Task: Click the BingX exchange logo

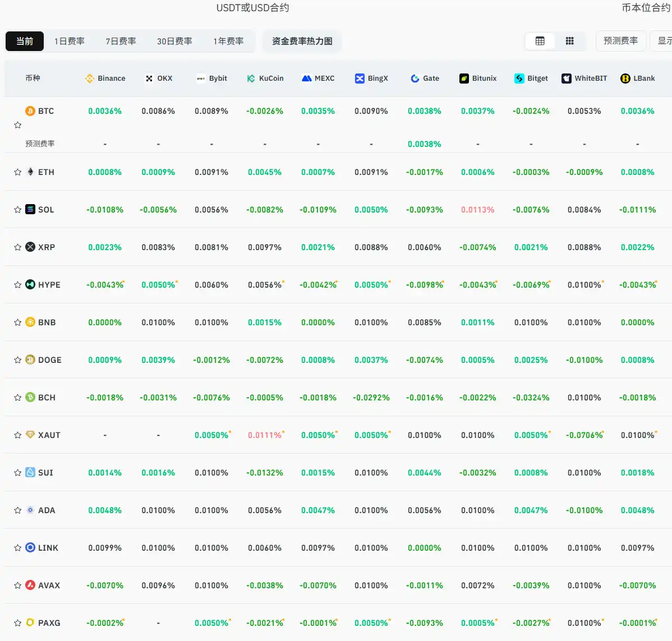Action: pyautogui.click(x=360, y=79)
